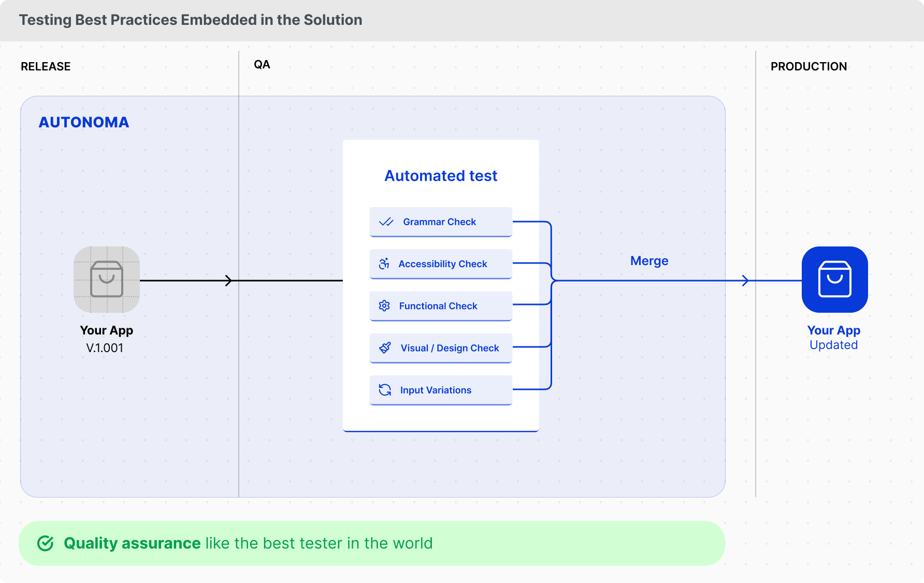Toggle the Grammar Check test option

coord(440,222)
